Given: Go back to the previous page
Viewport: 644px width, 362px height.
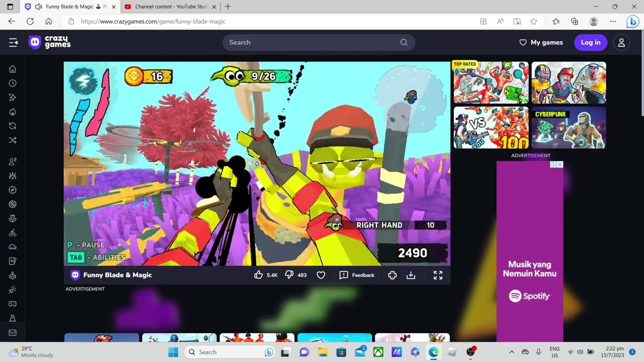Looking at the screenshot, I should pyautogui.click(x=12, y=21).
